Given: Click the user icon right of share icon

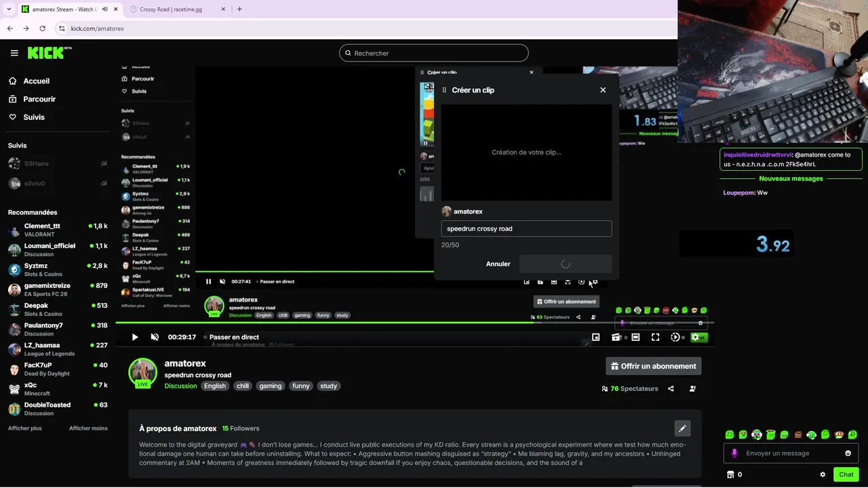Looking at the screenshot, I should (x=692, y=388).
